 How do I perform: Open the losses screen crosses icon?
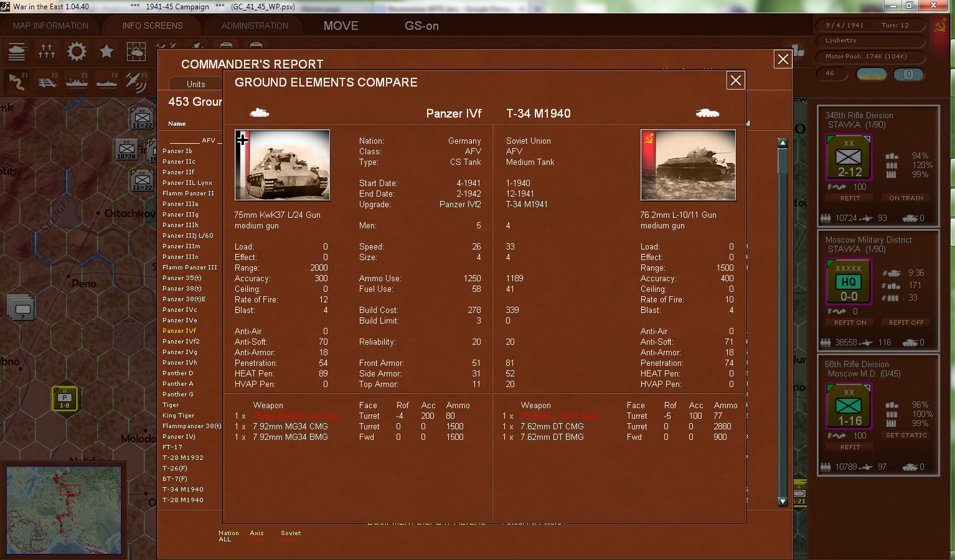point(47,52)
